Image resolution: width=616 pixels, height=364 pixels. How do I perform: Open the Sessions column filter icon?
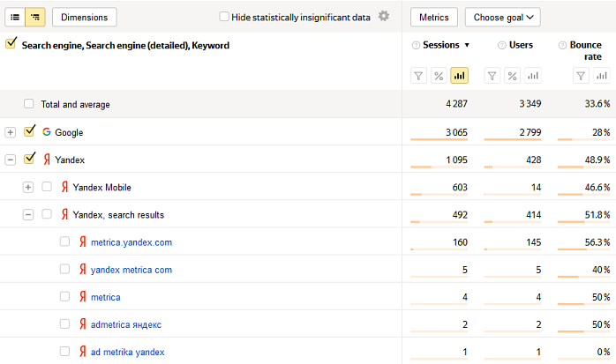[x=419, y=76]
